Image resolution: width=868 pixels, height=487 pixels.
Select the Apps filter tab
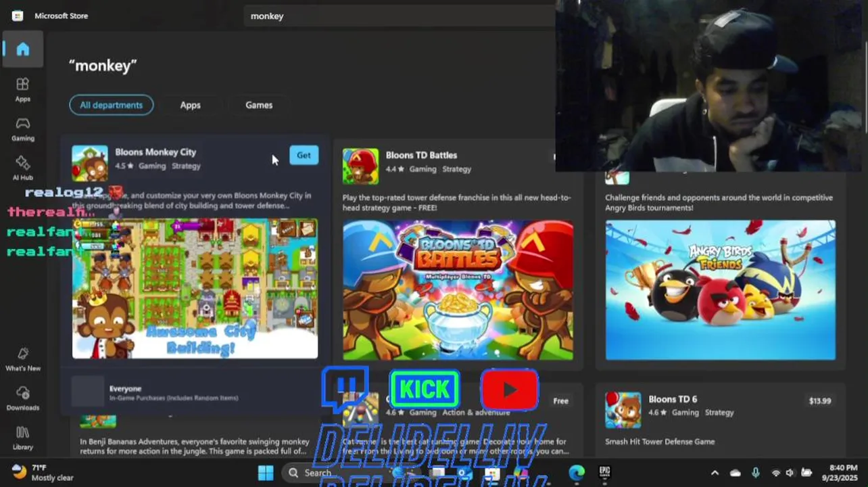(190, 105)
